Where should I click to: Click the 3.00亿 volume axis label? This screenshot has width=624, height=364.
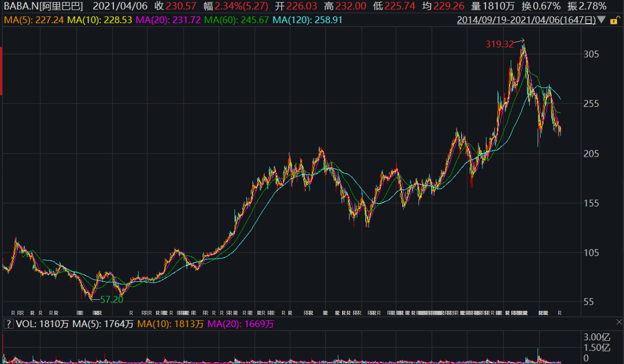tap(596, 337)
